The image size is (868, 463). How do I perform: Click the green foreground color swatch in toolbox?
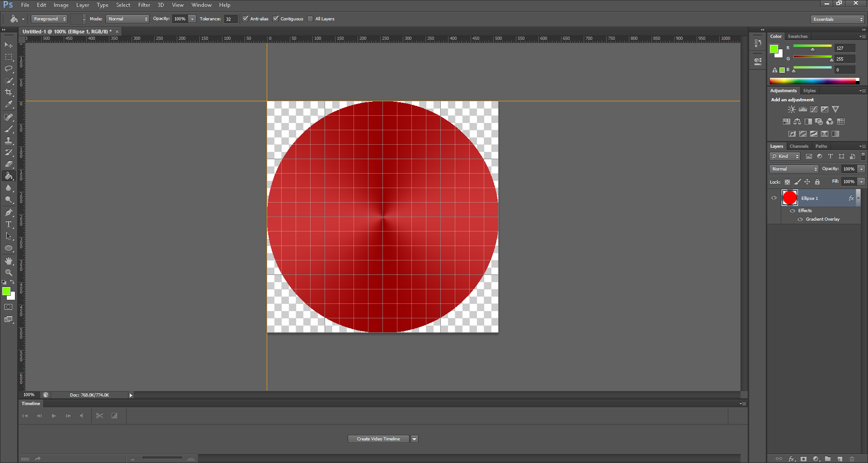coord(6,292)
